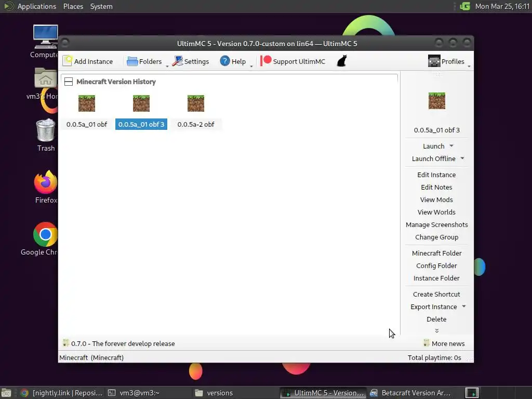Open the Instance Folder
The height and width of the screenshot is (399, 532).
[436, 278]
